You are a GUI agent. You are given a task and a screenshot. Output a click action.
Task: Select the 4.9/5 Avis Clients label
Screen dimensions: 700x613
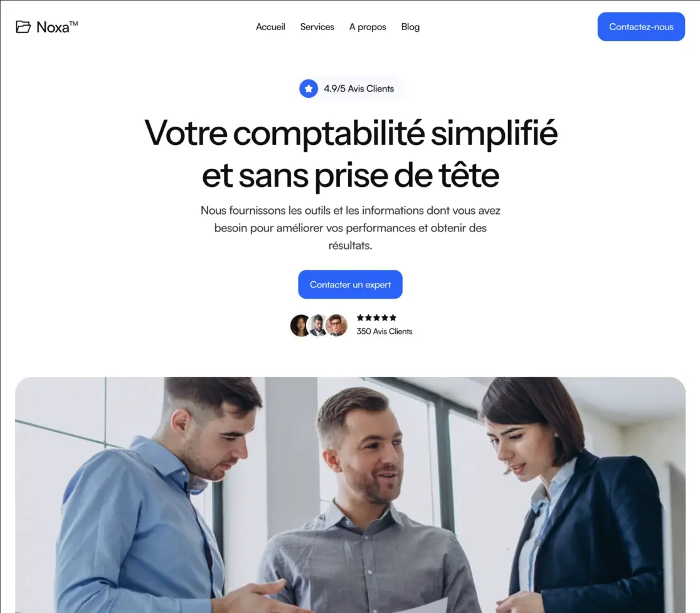(359, 88)
